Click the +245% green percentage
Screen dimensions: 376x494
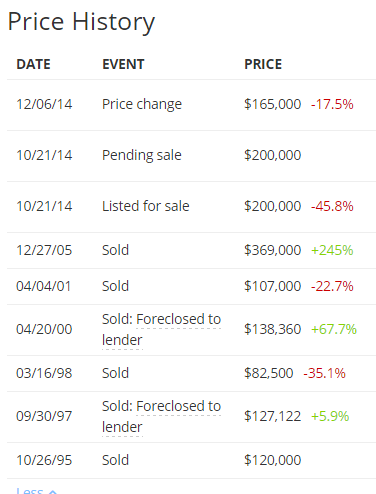(x=332, y=250)
